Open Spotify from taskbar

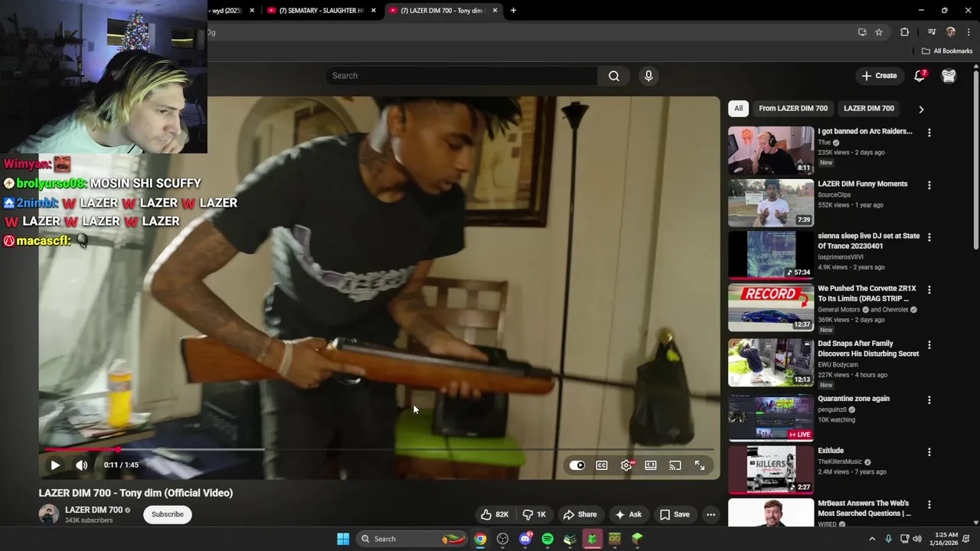547,539
